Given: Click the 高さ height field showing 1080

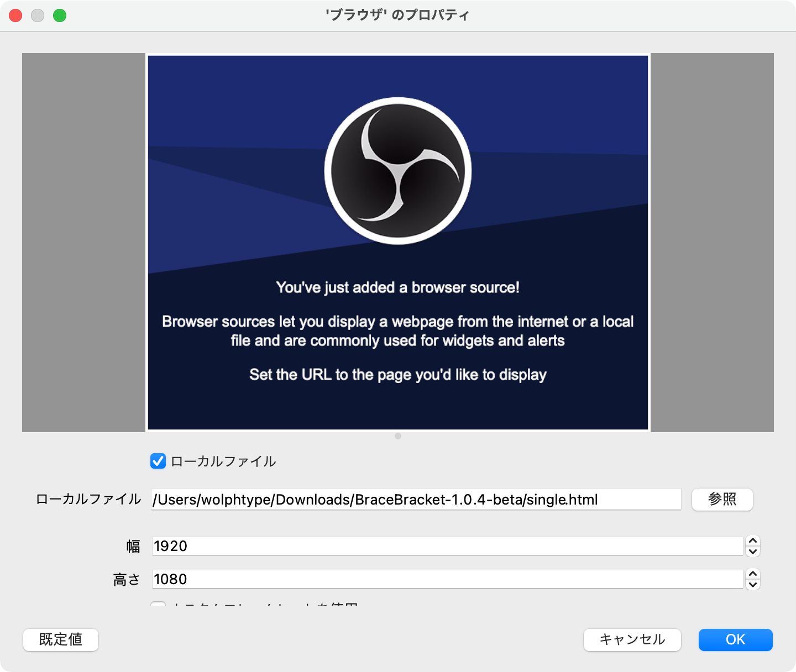Looking at the screenshot, I should click(x=447, y=579).
